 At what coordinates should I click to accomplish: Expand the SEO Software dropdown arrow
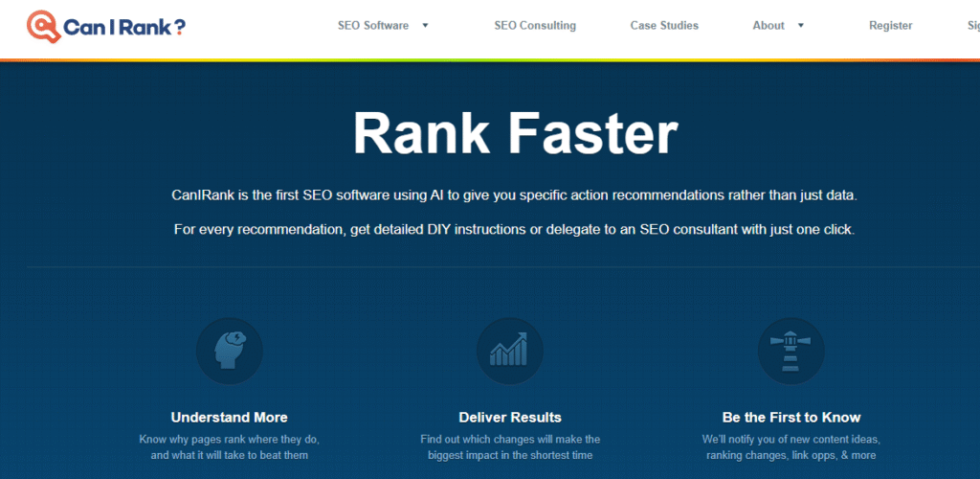[425, 26]
